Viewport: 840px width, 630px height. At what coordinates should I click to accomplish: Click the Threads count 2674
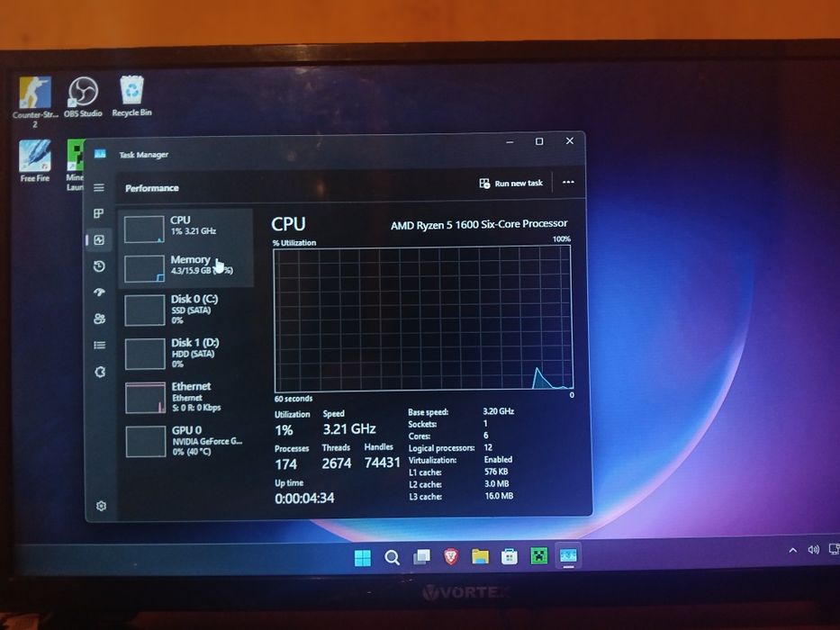[x=337, y=463]
